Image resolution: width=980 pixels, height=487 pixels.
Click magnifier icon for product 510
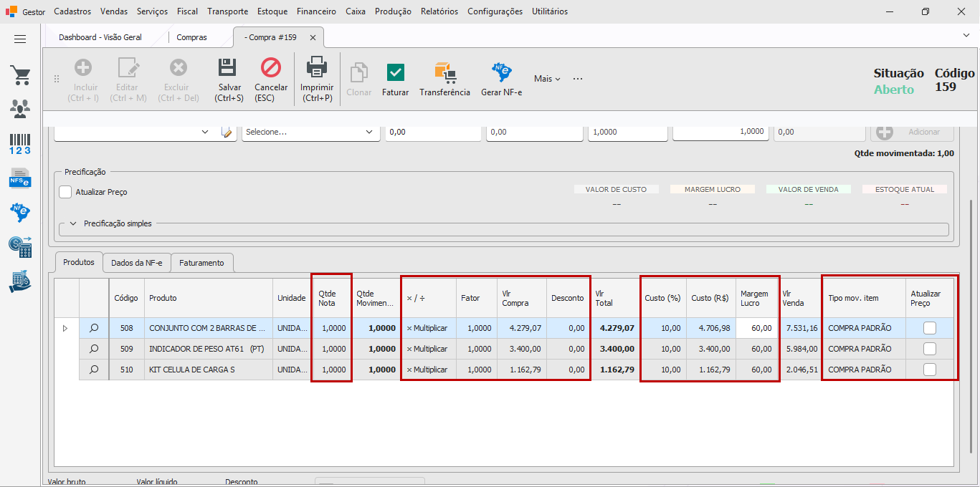(x=93, y=370)
